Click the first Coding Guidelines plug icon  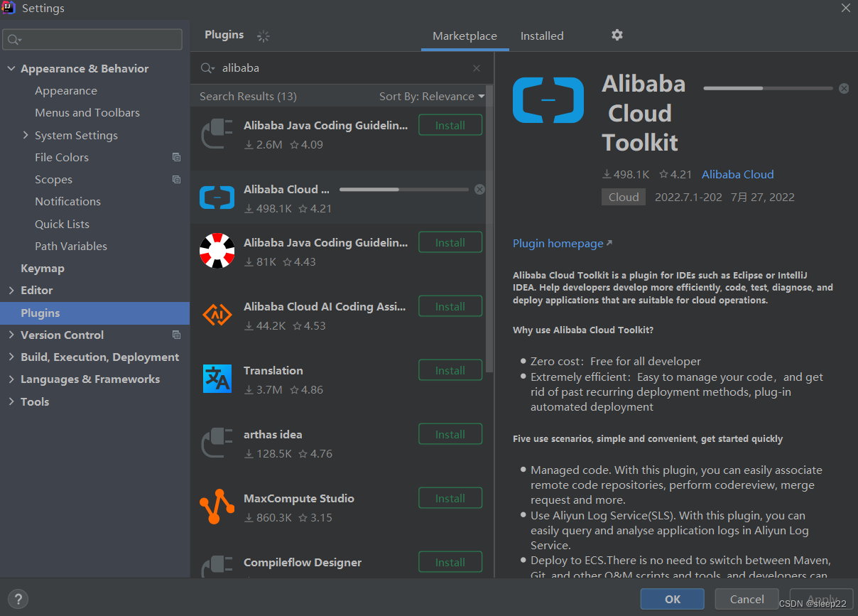point(217,134)
